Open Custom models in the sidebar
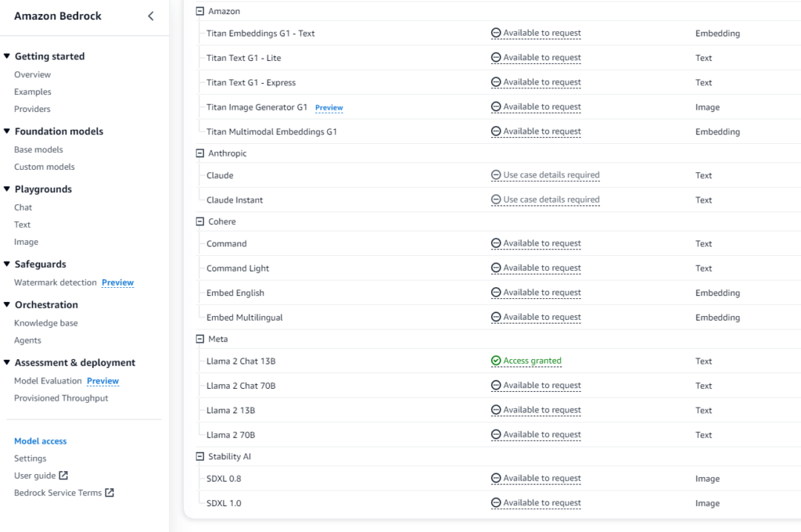Screen dimensions: 801x532 45,167
